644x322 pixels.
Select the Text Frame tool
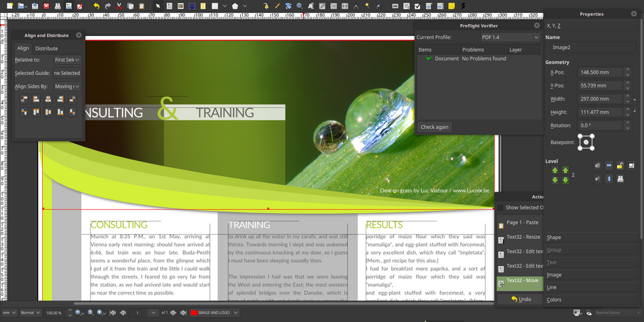point(168,6)
